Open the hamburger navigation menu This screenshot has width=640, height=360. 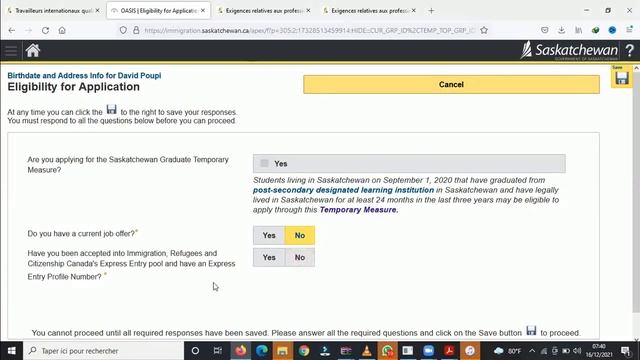pos(11,51)
